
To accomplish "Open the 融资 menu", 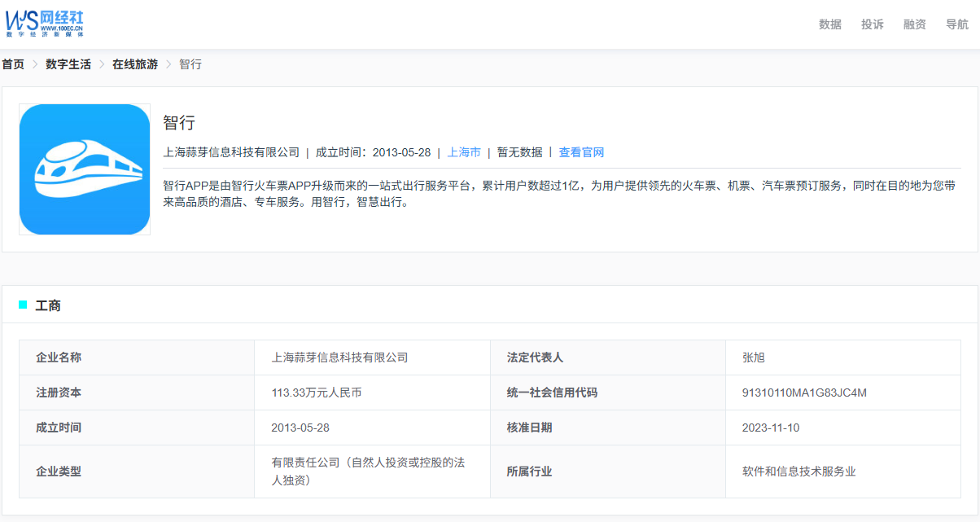I will tap(915, 24).
